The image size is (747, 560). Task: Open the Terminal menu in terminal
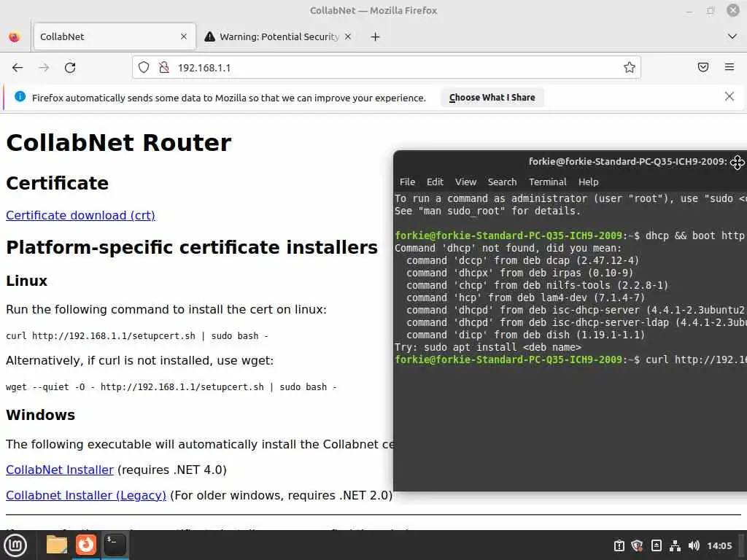[x=547, y=182]
